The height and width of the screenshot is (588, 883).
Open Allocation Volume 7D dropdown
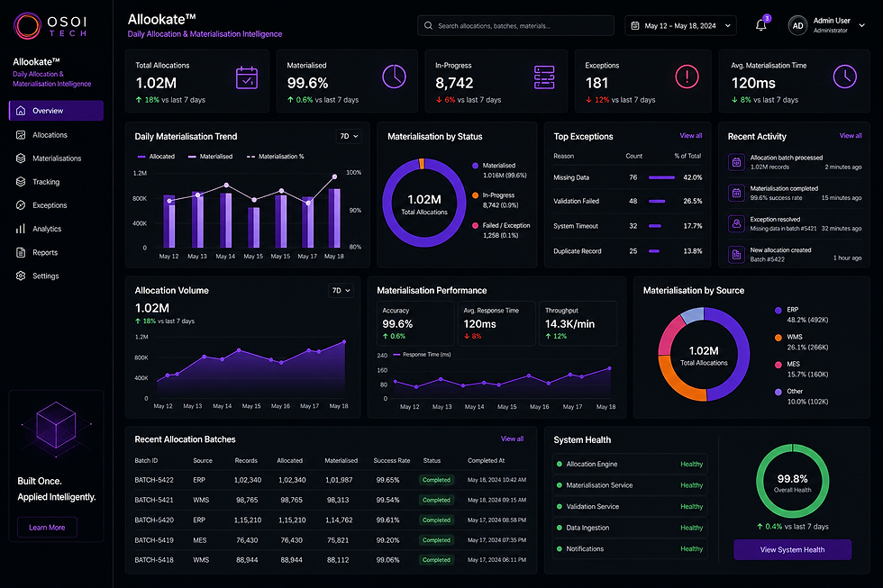(341, 290)
